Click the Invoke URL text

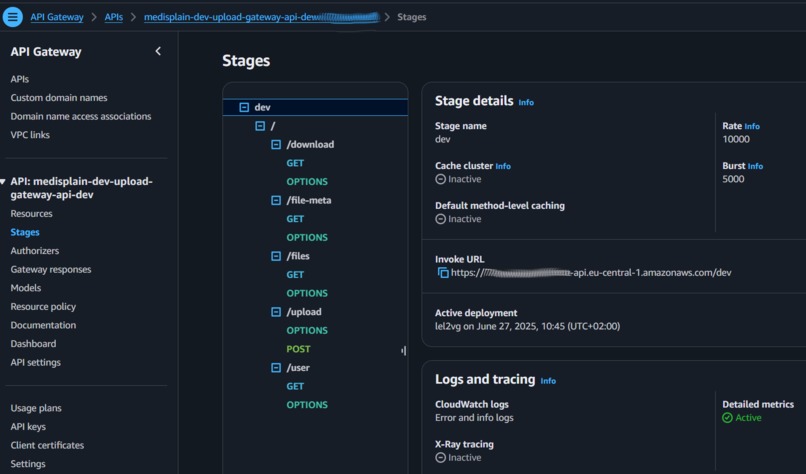point(591,272)
